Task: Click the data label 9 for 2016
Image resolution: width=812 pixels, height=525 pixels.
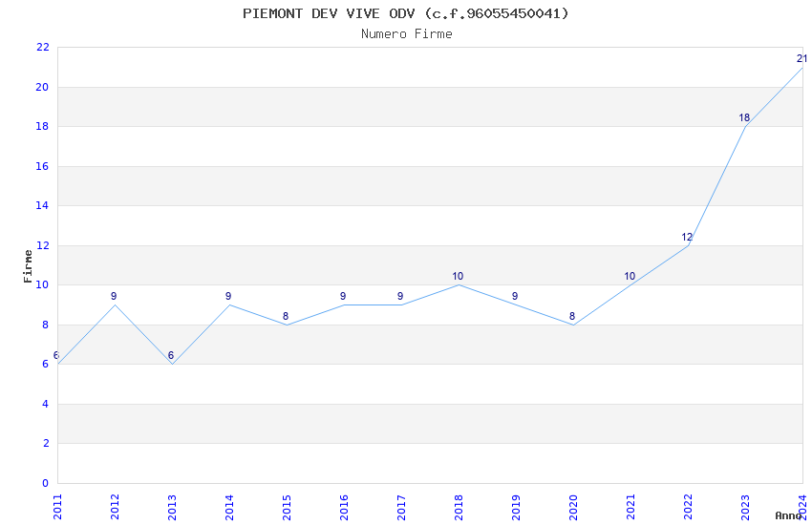Action: point(343,296)
